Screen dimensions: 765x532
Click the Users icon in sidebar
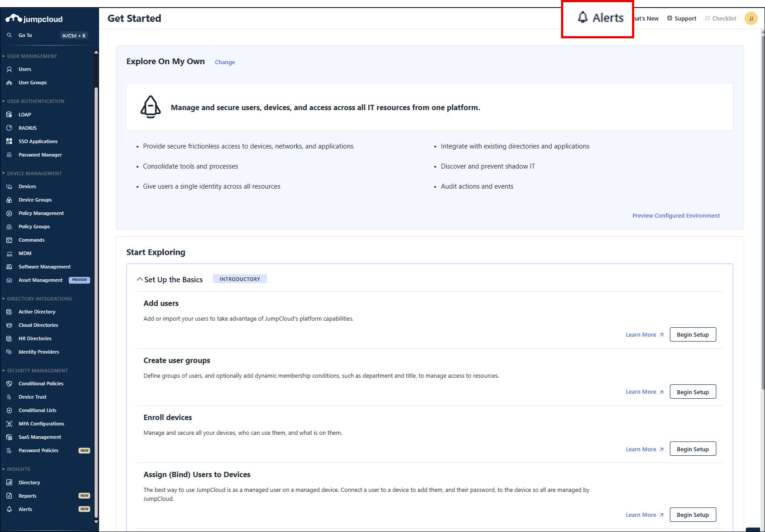[9, 70]
